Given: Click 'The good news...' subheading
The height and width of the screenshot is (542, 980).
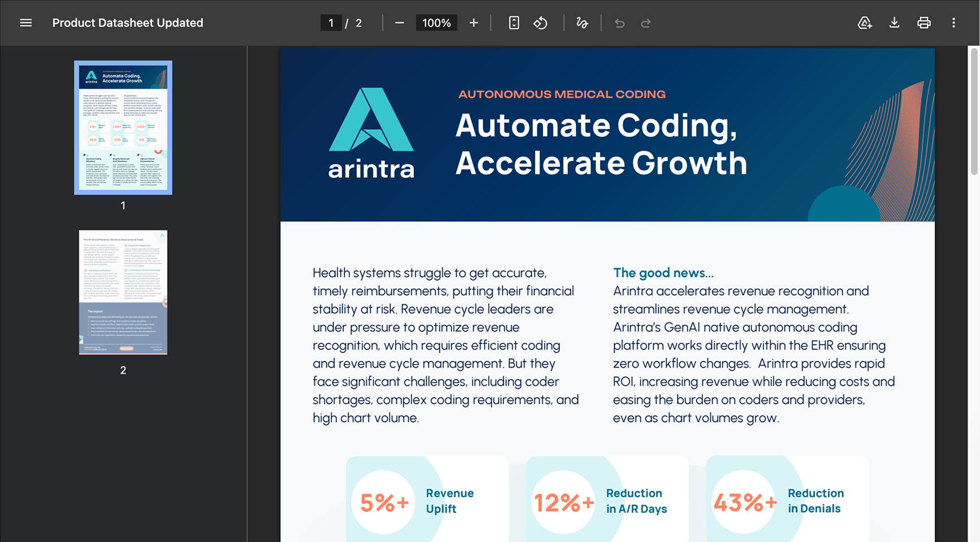Looking at the screenshot, I should click(x=663, y=273).
